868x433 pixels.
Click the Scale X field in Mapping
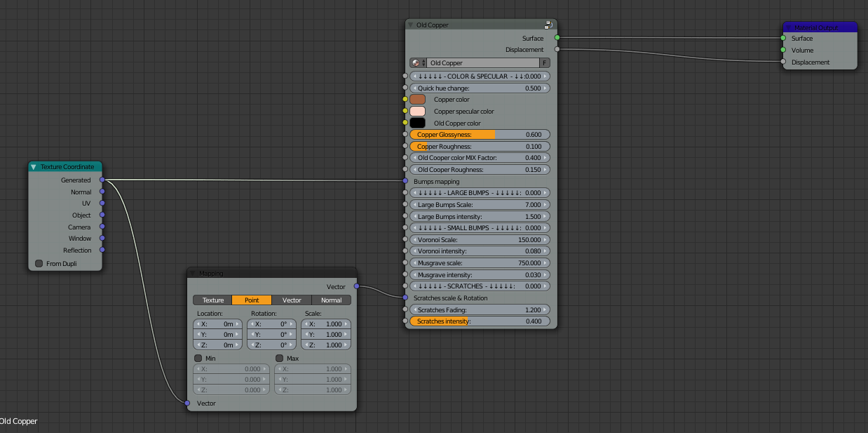tap(326, 324)
